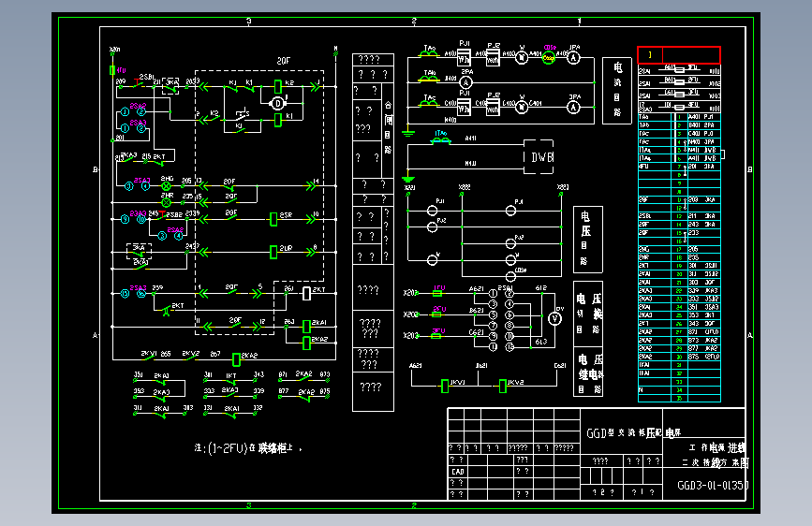Select the 1PA ammeter symbol

click(x=573, y=58)
